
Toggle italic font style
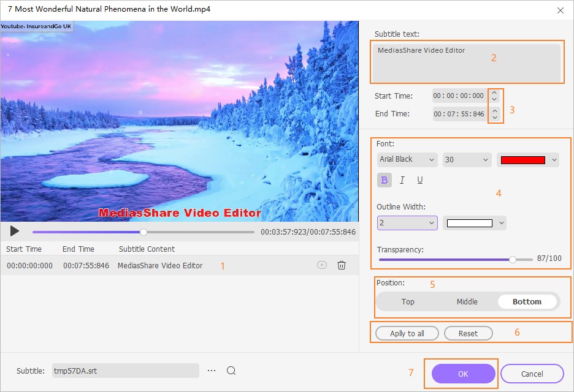[x=402, y=180]
